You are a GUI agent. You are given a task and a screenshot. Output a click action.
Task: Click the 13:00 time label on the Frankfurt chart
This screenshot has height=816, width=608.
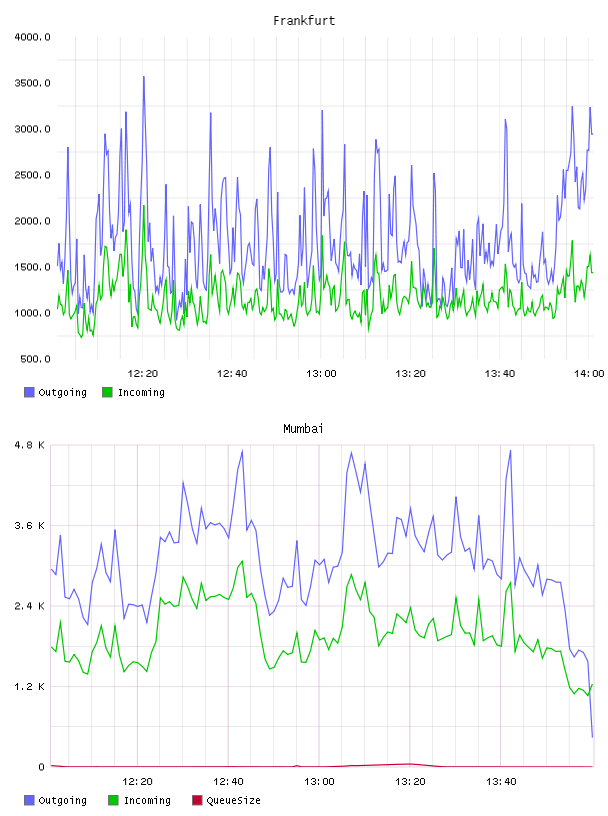coord(321,374)
